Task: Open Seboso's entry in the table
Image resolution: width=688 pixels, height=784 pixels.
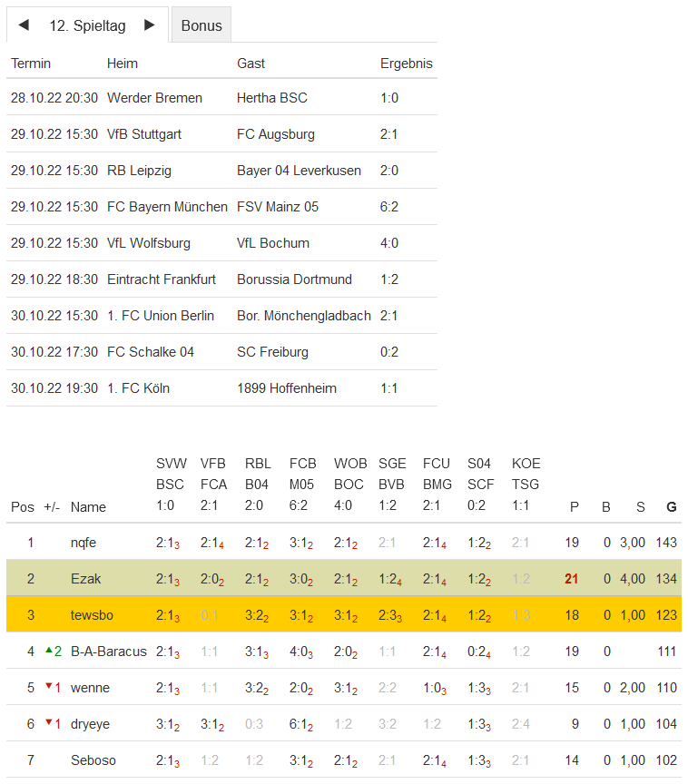Action: point(93,760)
